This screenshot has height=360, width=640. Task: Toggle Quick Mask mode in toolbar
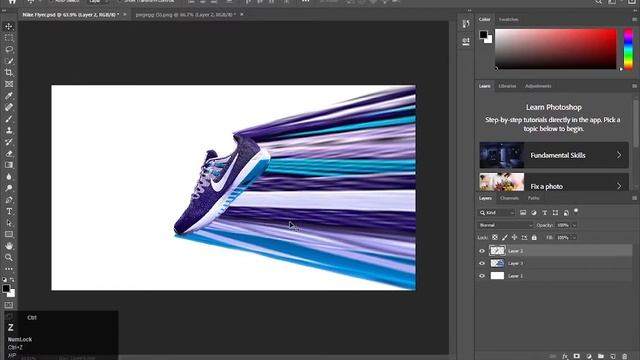coord(9,305)
